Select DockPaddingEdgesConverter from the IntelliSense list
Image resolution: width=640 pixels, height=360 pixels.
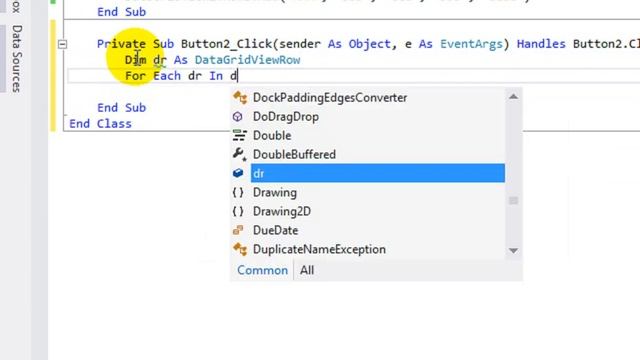click(x=330, y=98)
